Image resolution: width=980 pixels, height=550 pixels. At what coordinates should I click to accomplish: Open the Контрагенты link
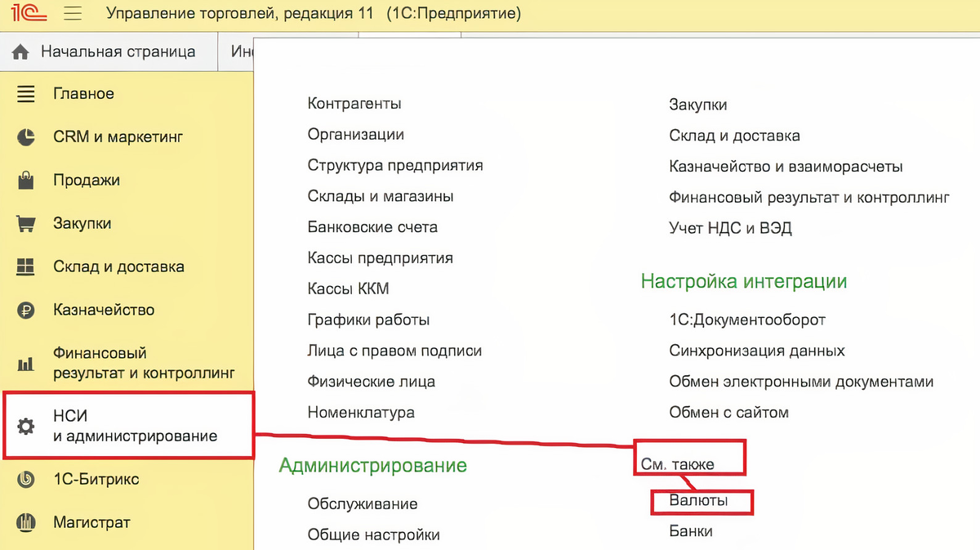(354, 104)
